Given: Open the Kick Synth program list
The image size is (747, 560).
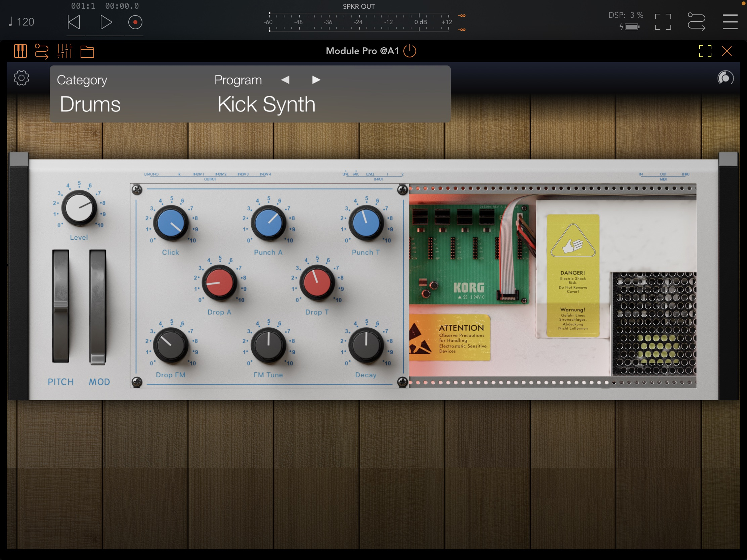Looking at the screenshot, I should coord(266,104).
